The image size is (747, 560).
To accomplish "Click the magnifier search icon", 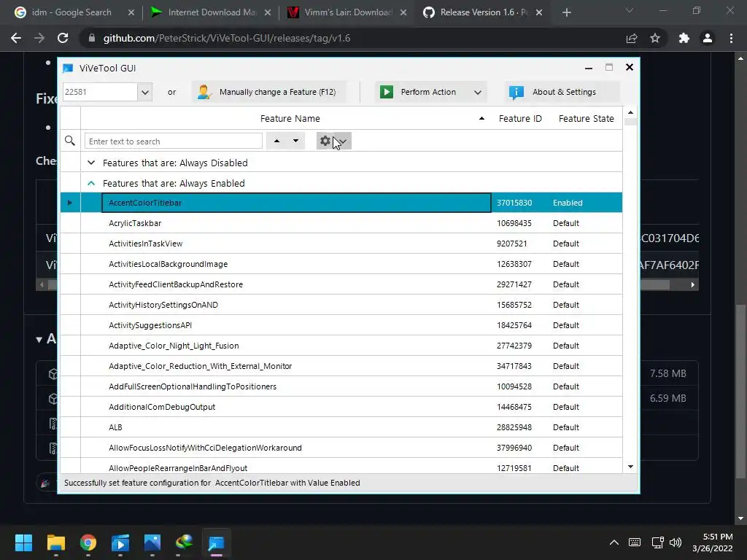I will click(x=70, y=141).
